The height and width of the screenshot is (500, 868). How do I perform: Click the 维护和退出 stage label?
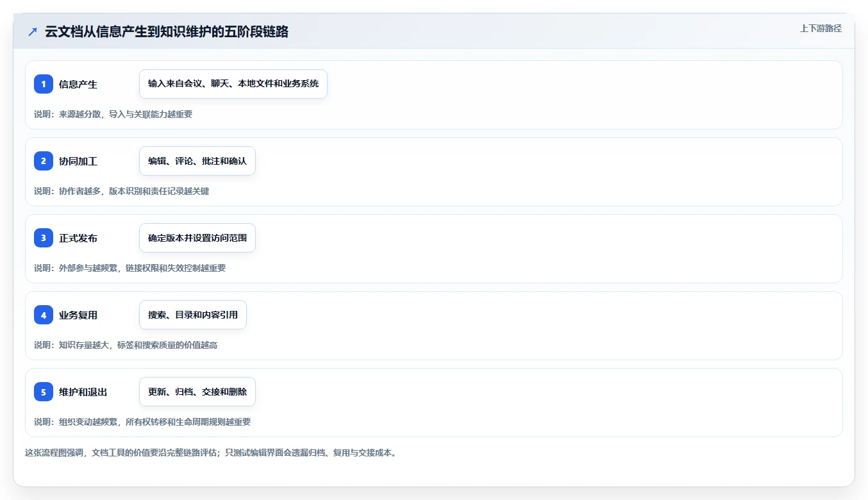click(83, 392)
